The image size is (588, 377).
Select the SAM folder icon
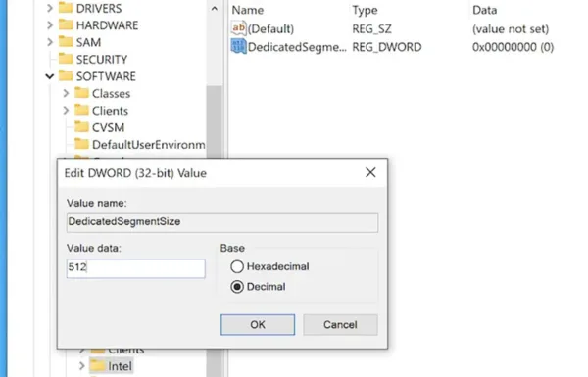click(x=66, y=41)
